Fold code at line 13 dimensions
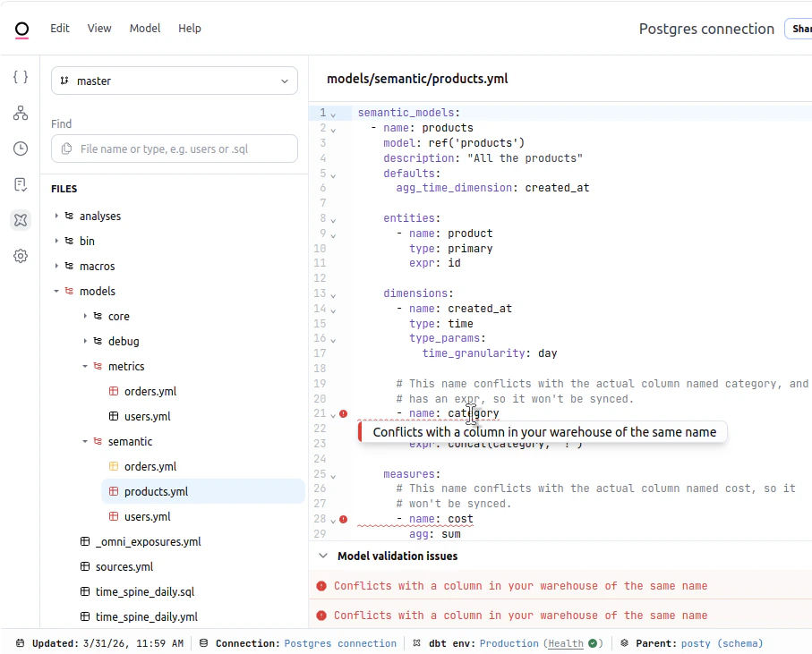This screenshot has height=654, width=812. point(333,295)
